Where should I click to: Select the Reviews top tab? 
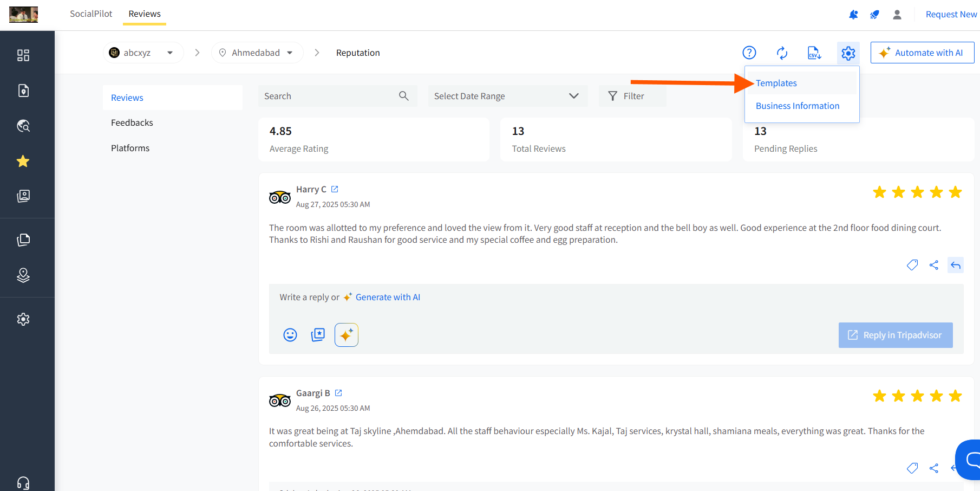pos(145,14)
